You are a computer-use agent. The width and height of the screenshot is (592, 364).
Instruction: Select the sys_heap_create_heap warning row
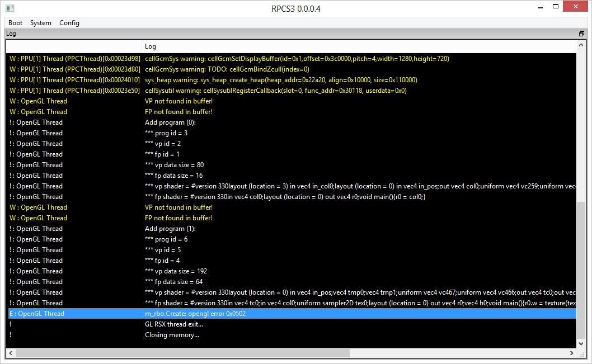tap(292, 79)
